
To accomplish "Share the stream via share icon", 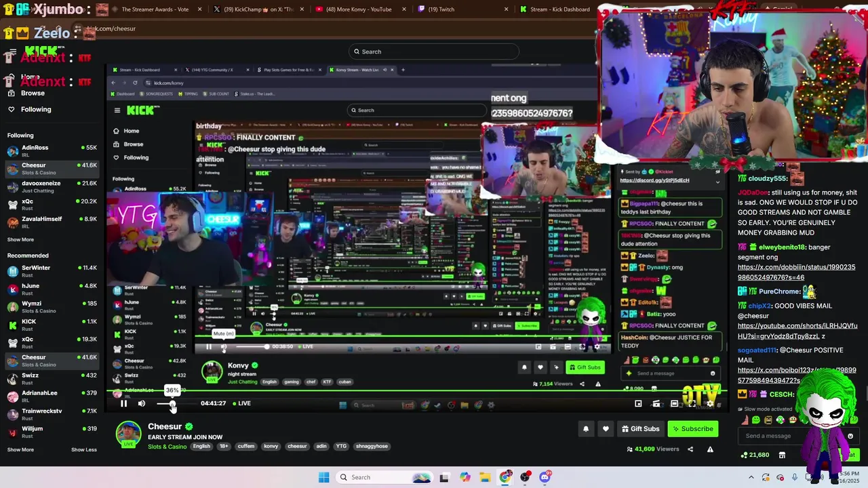I will pos(690,449).
